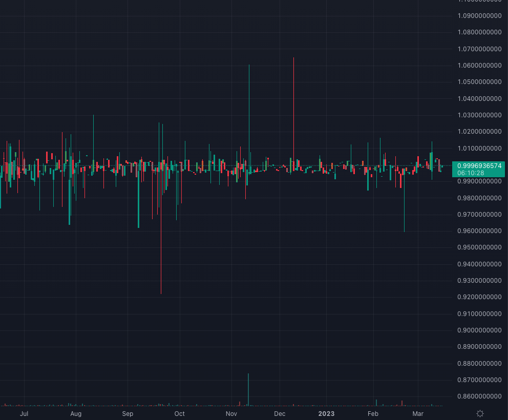
Task: Click the tall gray December candle wick
Action: tap(293, 102)
